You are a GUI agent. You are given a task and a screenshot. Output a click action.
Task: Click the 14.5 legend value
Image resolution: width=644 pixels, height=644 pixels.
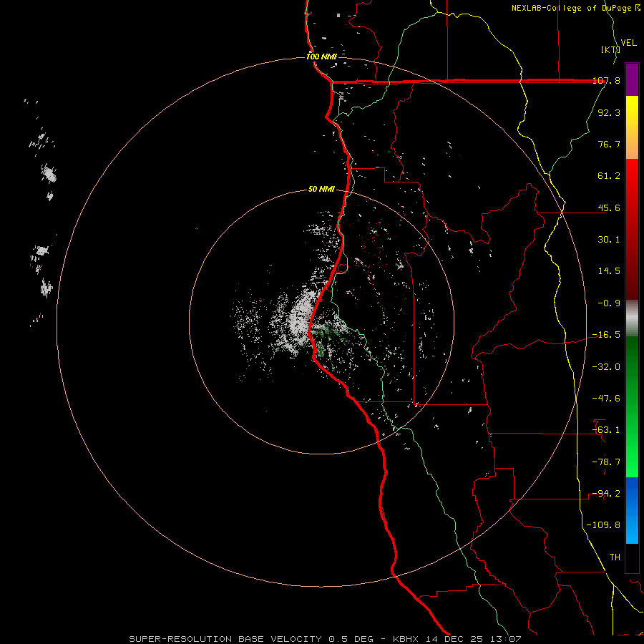[609, 271]
